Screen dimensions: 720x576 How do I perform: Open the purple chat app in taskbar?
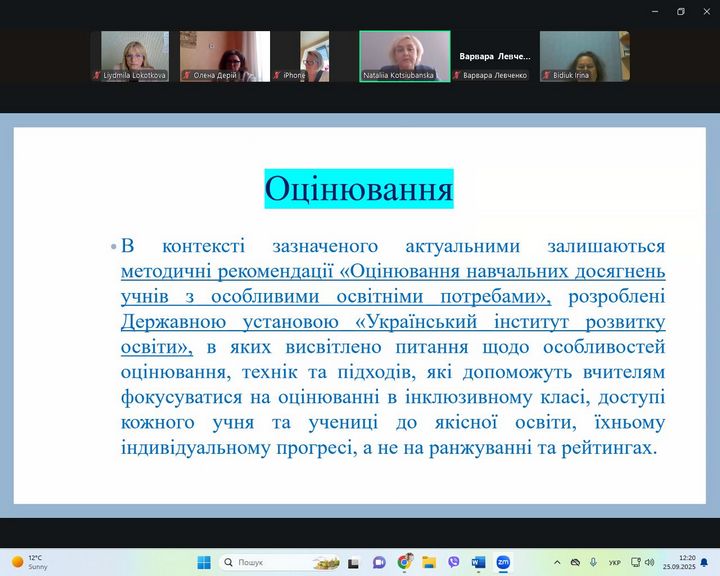379,562
